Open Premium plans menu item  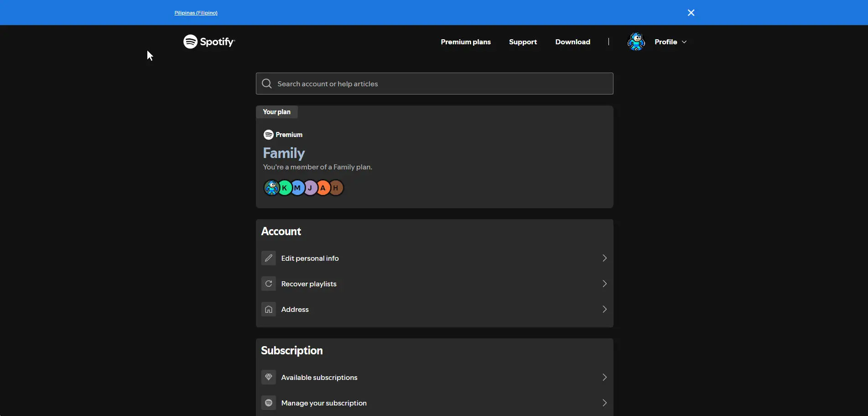coord(466,42)
